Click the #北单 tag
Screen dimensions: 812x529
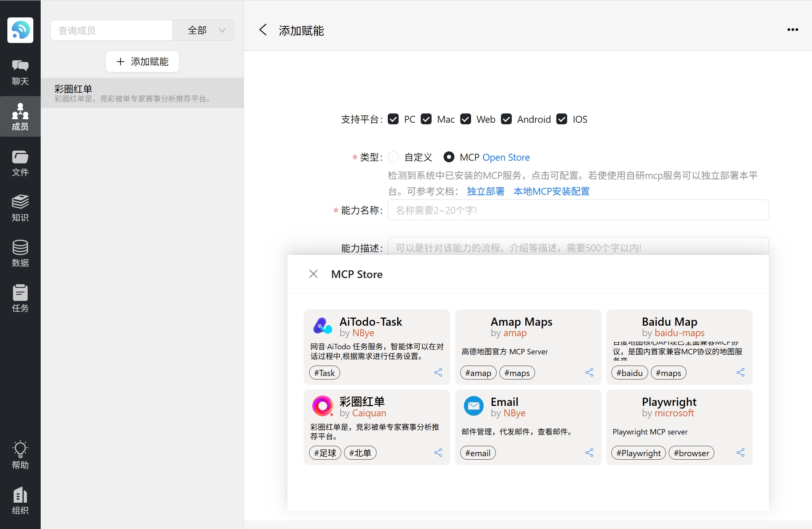point(360,453)
